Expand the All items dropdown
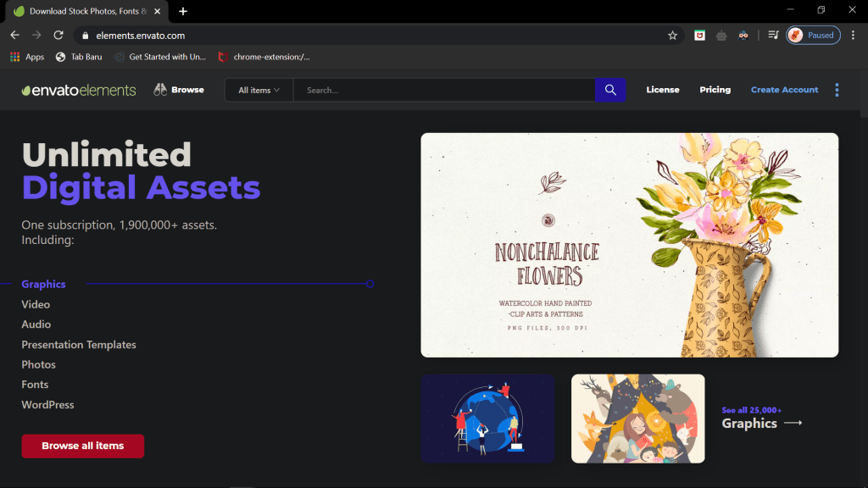 click(x=259, y=90)
